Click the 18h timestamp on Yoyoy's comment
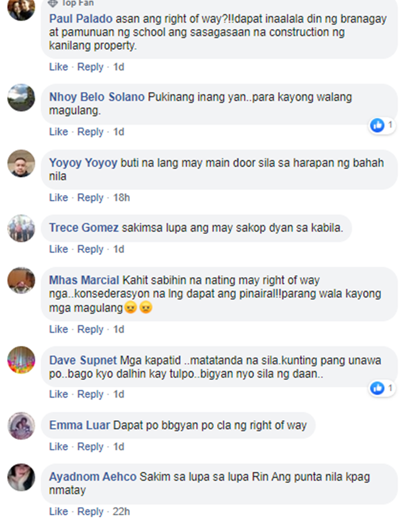420x521 pixels. point(122,198)
